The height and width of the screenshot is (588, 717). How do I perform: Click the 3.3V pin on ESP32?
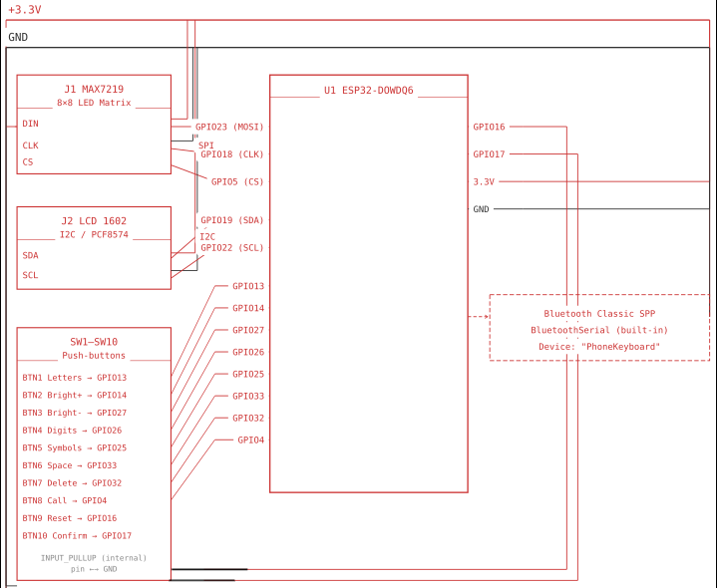tap(484, 181)
